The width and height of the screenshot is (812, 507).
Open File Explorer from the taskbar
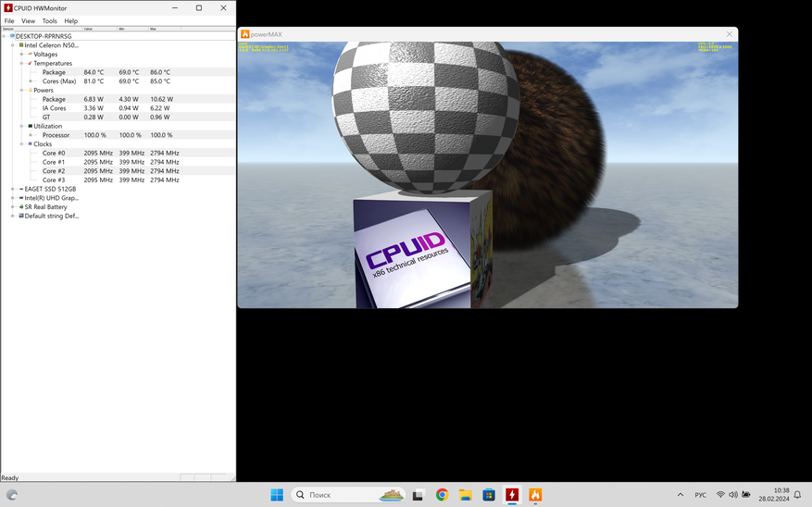(465, 495)
